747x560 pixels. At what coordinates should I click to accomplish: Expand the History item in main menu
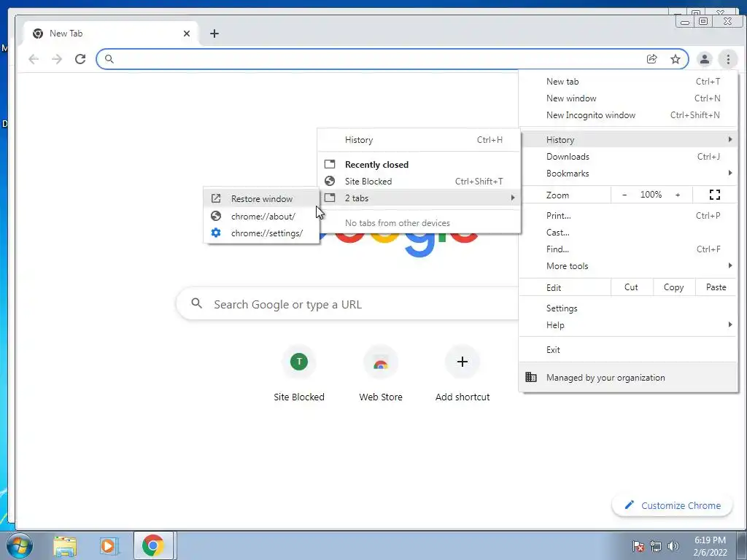(628, 140)
